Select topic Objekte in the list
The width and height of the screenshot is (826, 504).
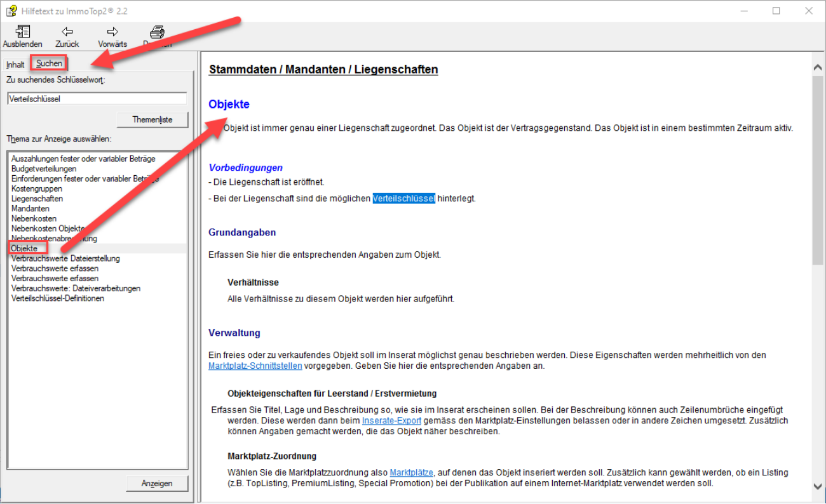(24, 248)
